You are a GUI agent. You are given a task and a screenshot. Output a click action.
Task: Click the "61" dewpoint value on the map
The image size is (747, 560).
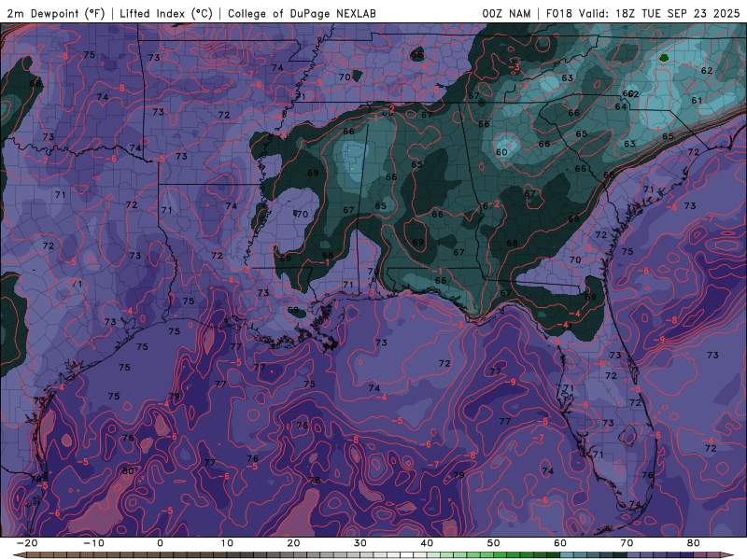pyautogui.click(x=697, y=101)
